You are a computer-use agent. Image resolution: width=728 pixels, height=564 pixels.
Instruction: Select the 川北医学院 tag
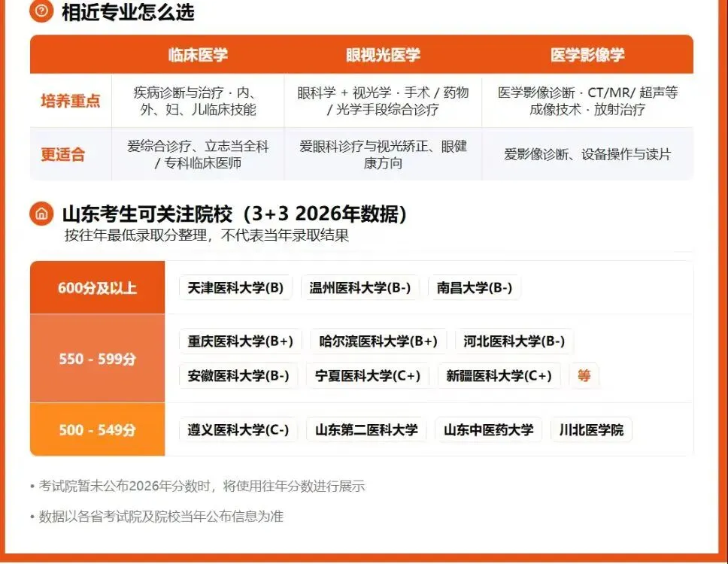click(591, 430)
